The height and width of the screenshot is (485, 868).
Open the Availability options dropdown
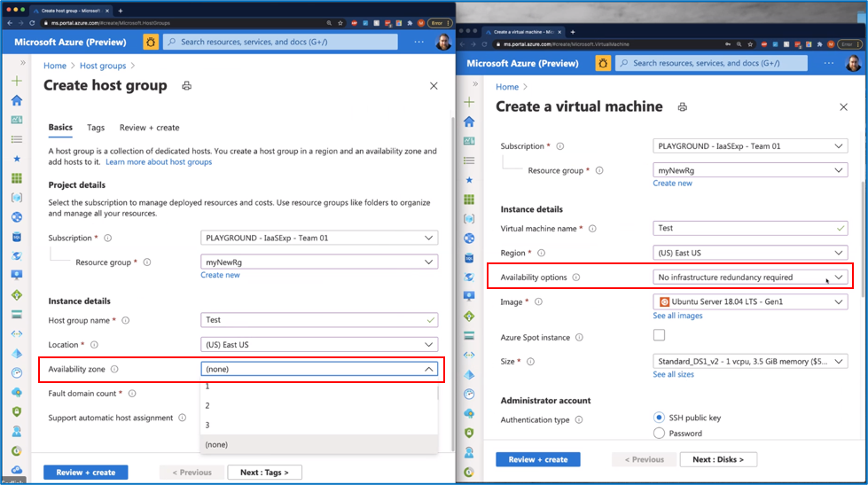750,278
